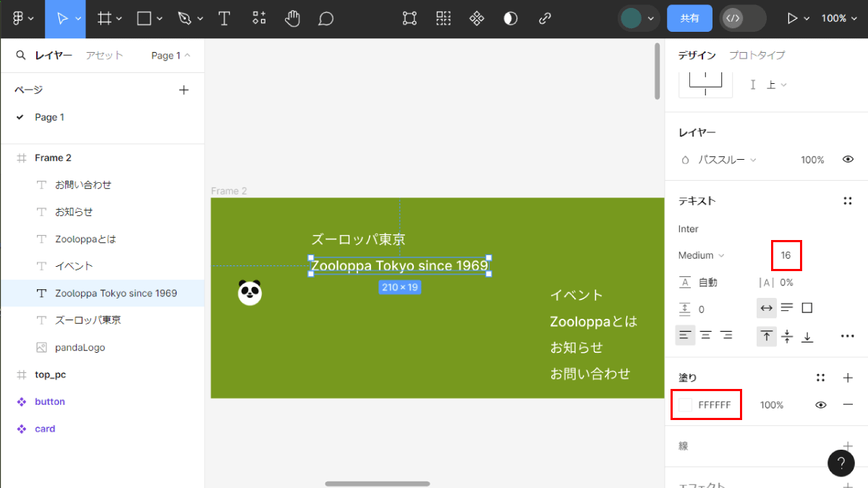This screenshot has width=868, height=488.
Task: Click the Edit object icon
Action: click(x=410, y=19)
